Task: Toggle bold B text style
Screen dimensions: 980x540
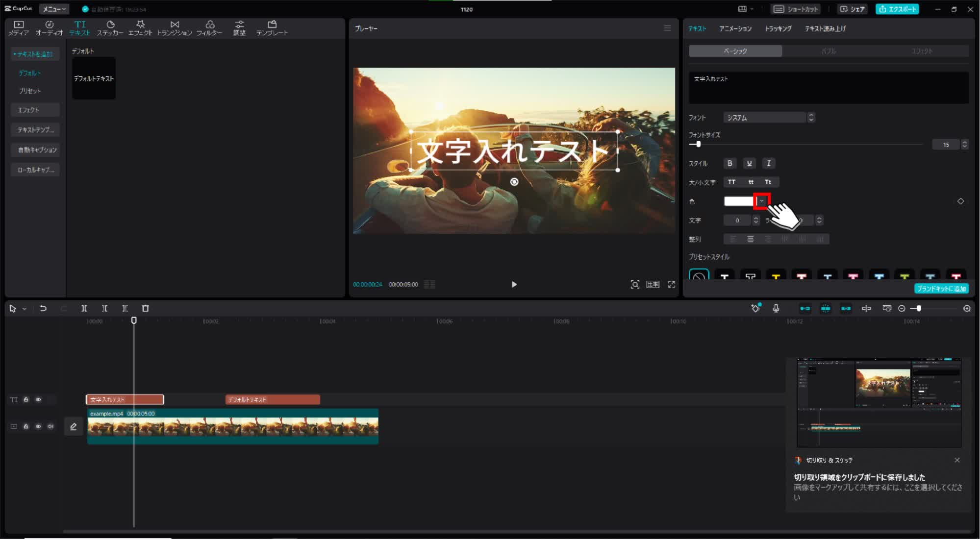Action: tap(729, 163)
